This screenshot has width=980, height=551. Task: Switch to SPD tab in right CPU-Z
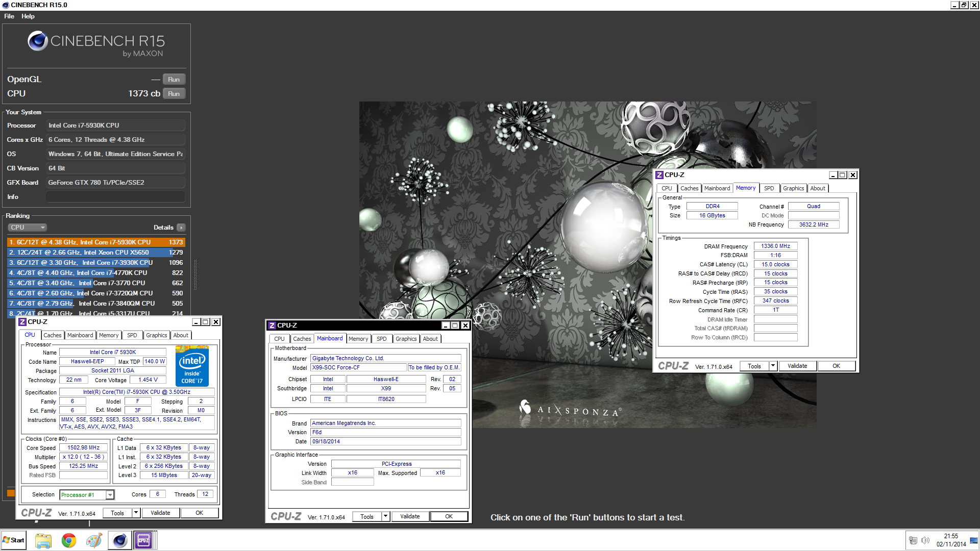[x=769, y=189]
